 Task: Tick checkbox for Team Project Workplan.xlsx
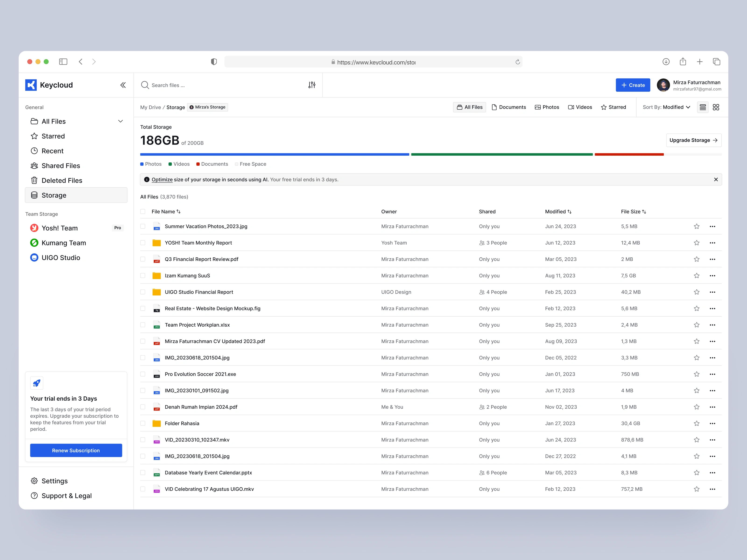(x=143, y=325)
